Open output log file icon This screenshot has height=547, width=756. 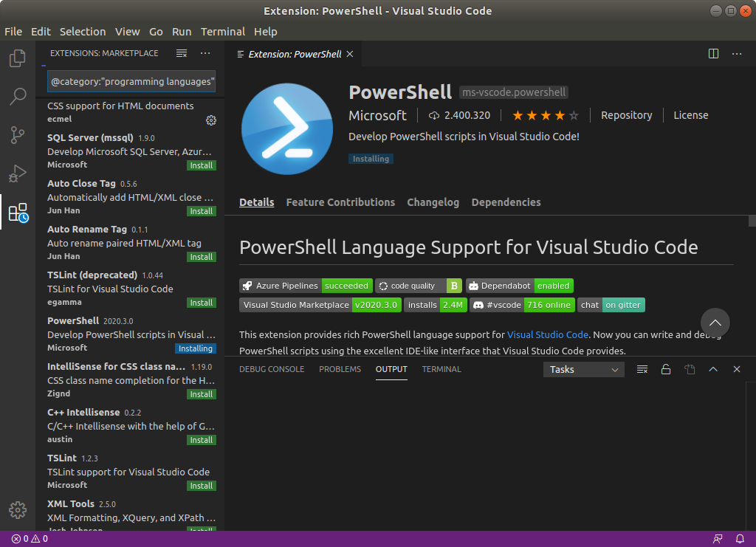click(690, 369)
